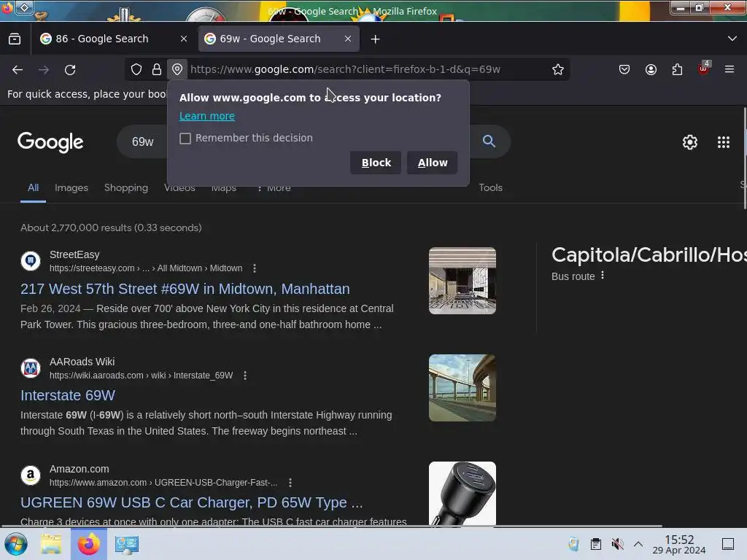
Task: Open the Firefox hamburger application menu
Action: pyautogui.click(x=729, y=69)
